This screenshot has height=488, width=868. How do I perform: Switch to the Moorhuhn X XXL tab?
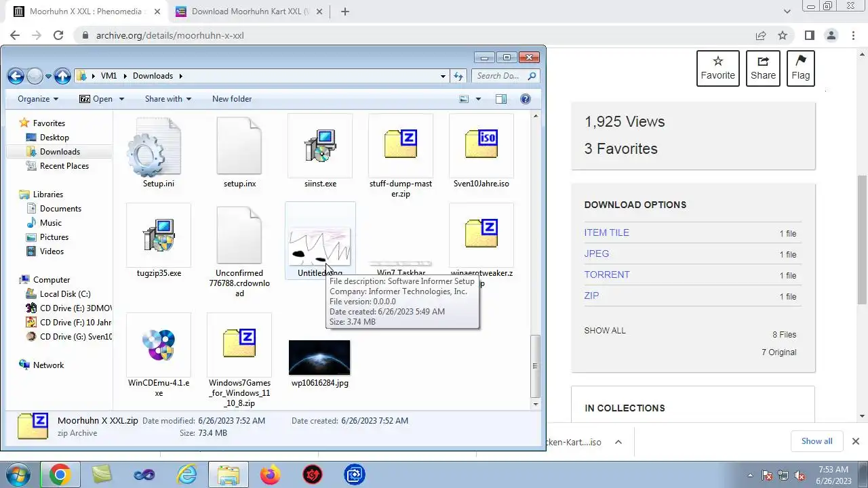pyautogui.click(x=86, y=12)
